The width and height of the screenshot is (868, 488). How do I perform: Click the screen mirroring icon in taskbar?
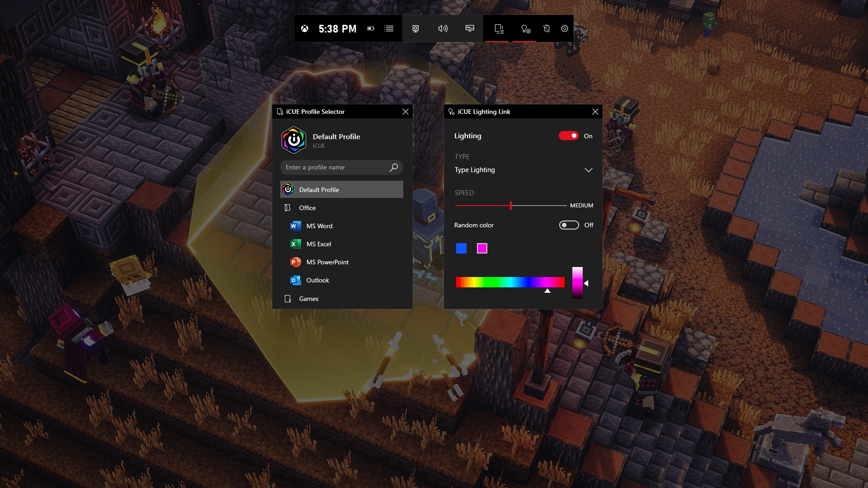pos(416,28)
